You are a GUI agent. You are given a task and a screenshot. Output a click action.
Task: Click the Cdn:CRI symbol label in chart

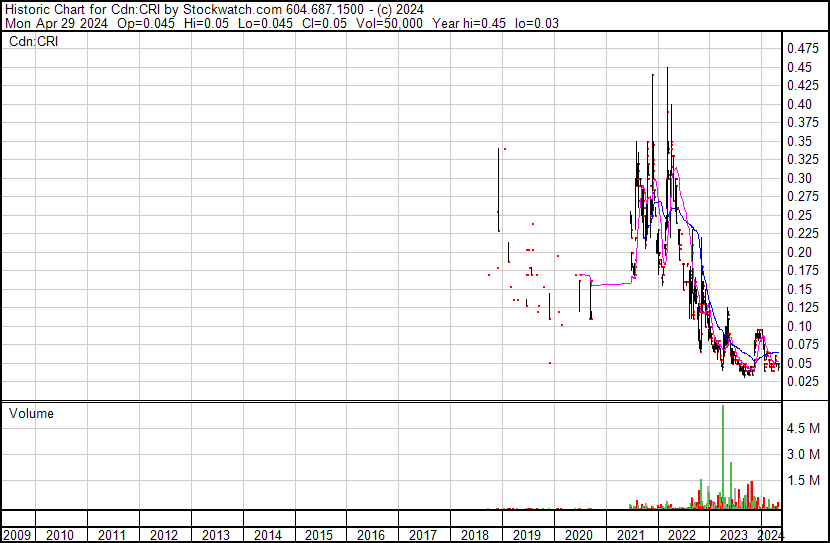(35, 41)
